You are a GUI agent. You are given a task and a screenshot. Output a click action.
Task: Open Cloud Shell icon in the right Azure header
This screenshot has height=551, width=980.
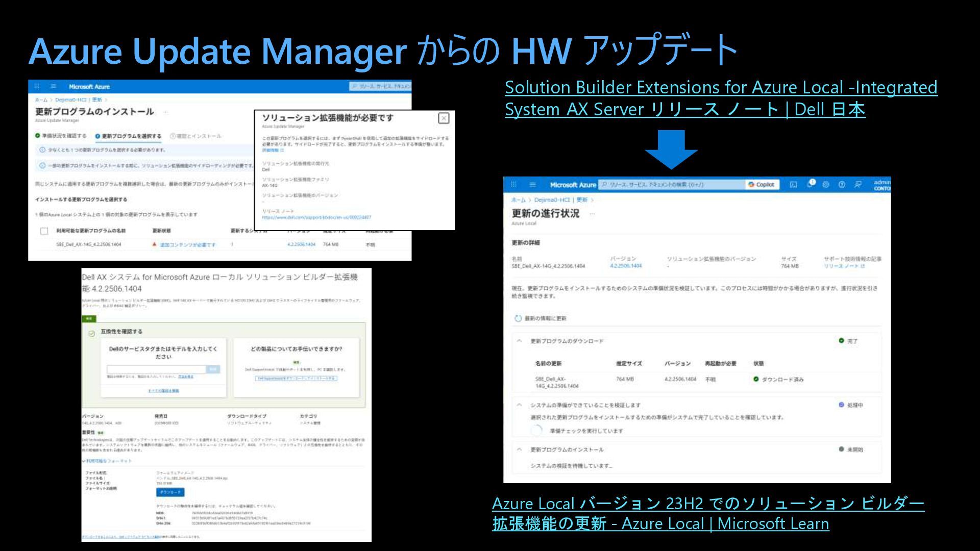(x=793, y=185)
